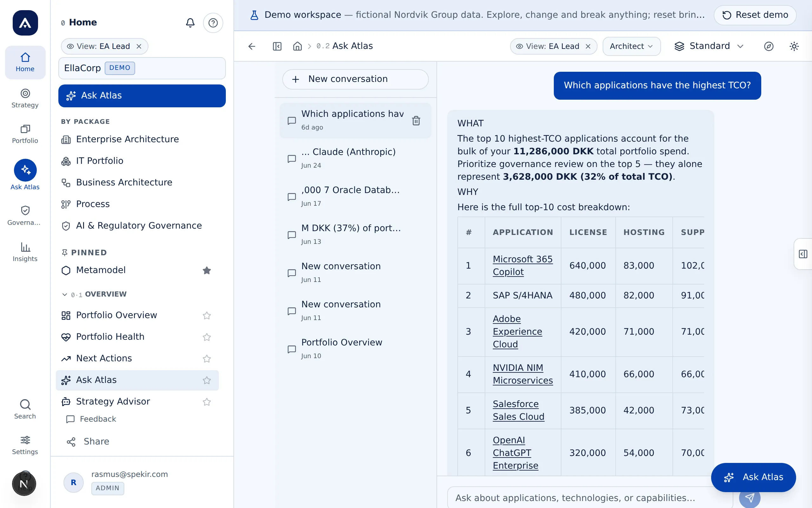Unpin Metamodel star
Image resolution: width=812 pixels, height=508 pixels.
(x=207, y=270)
